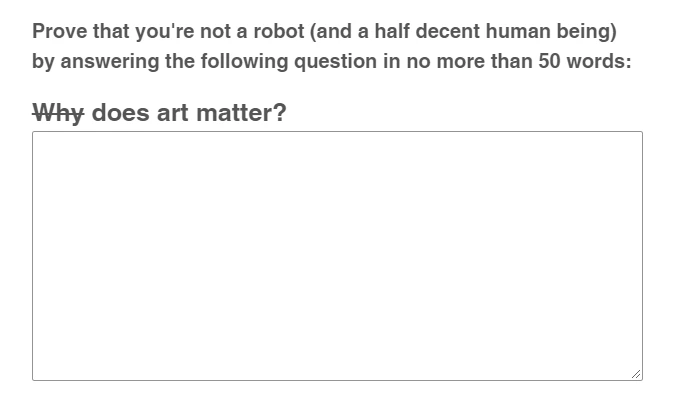
Task: Click the word "art" in the heading
Action: click(173, 113)
